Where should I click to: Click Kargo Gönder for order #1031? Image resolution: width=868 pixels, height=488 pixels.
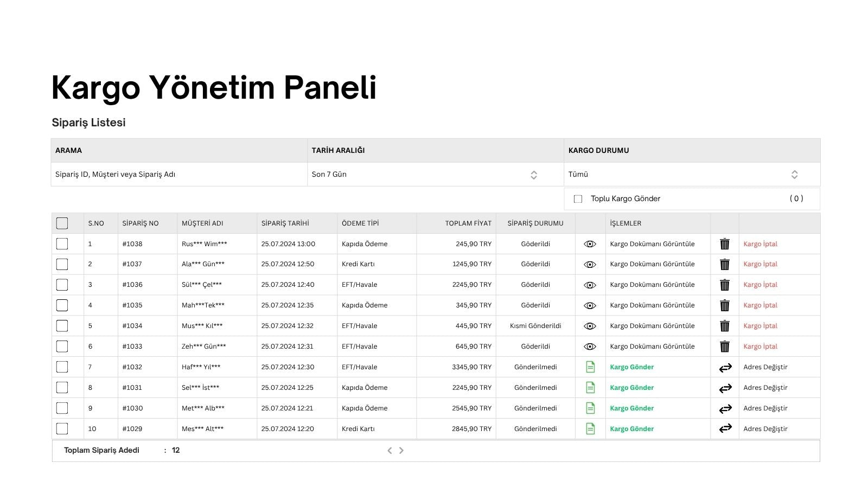pyautogui.click(x=631, y=388)
